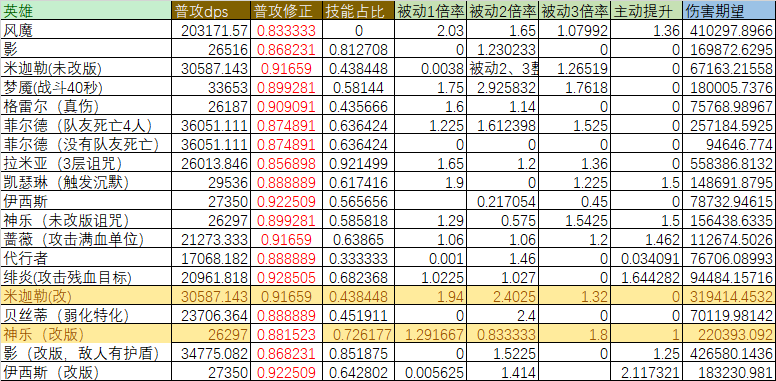
Task: Select cell with value 203171.57
Action: pos(211,31)
